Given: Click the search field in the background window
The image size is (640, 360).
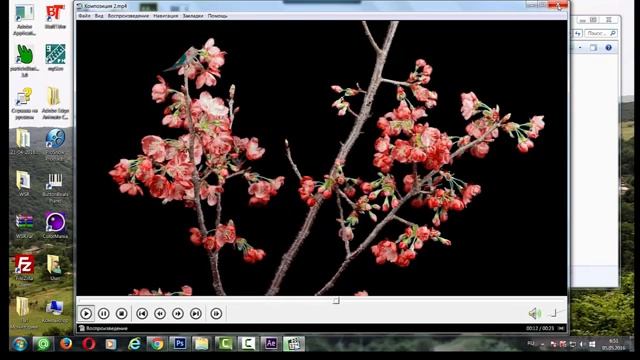Looking at the screenshot, I should (600, 33).
